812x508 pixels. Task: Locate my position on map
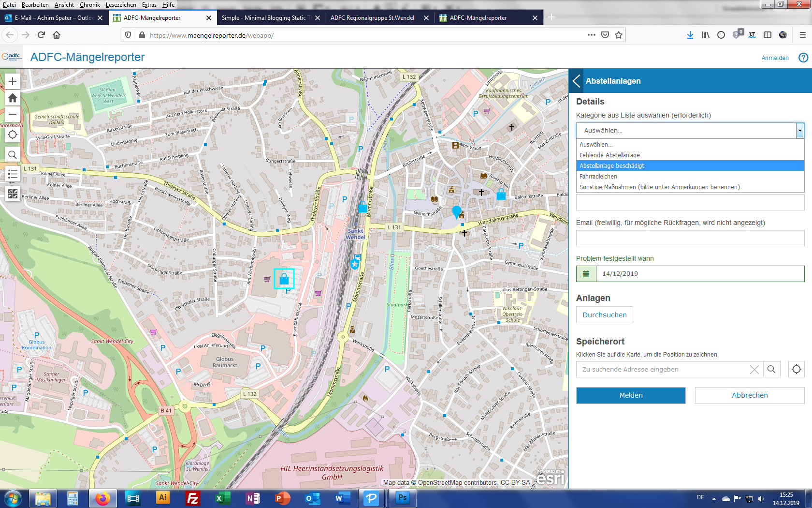(x=13, y=135)
